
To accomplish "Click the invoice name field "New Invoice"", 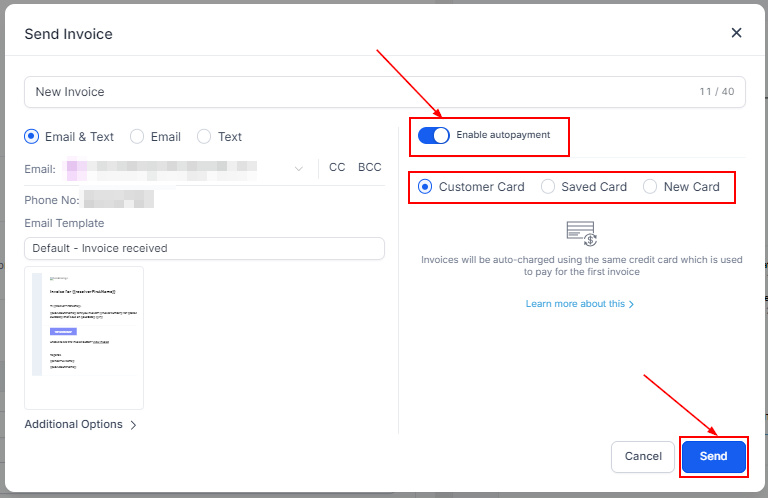I will point(384,92).
